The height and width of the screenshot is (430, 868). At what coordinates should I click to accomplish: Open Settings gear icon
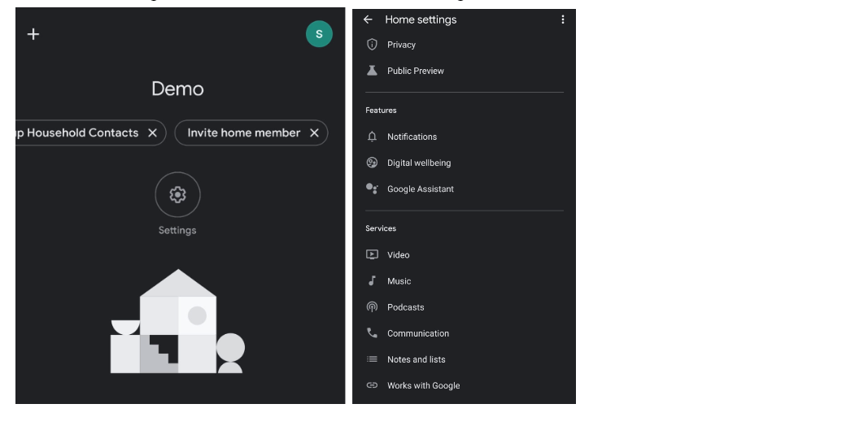(x=177, y=195)
